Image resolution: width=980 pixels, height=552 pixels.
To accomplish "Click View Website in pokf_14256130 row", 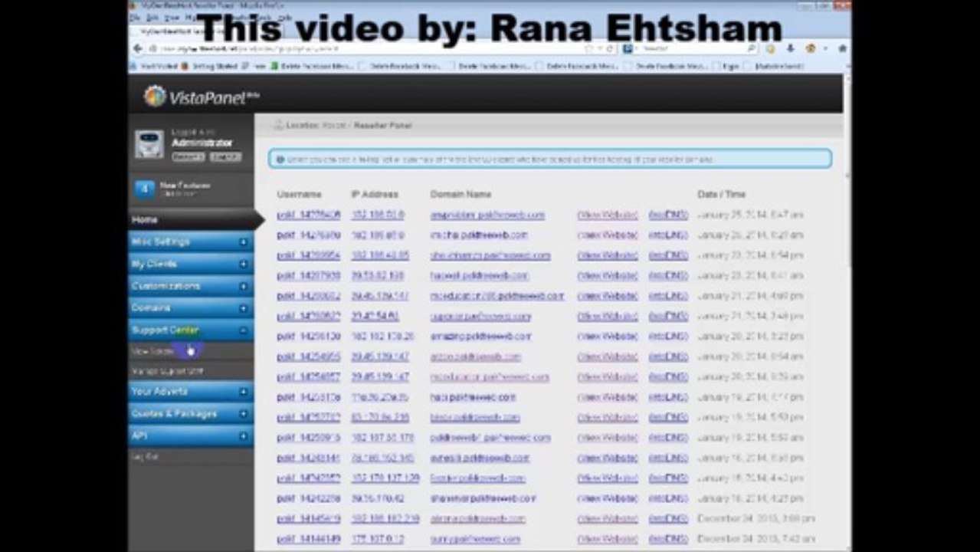I will pos(608,337).
